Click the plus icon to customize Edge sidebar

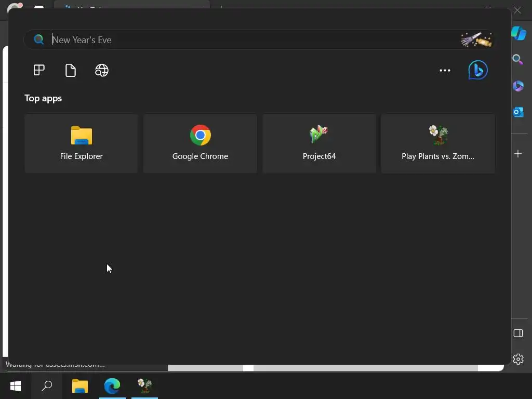tap(518, 154)
